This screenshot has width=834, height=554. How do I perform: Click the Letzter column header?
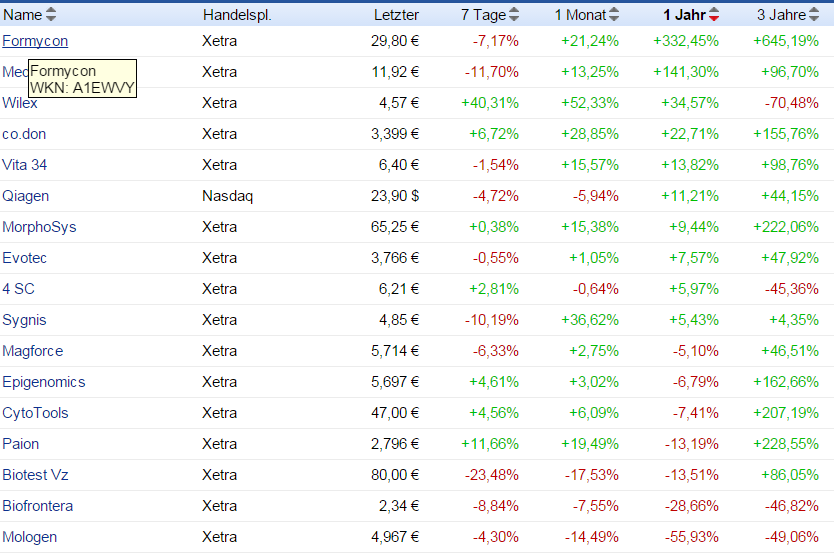coord(396,15)
